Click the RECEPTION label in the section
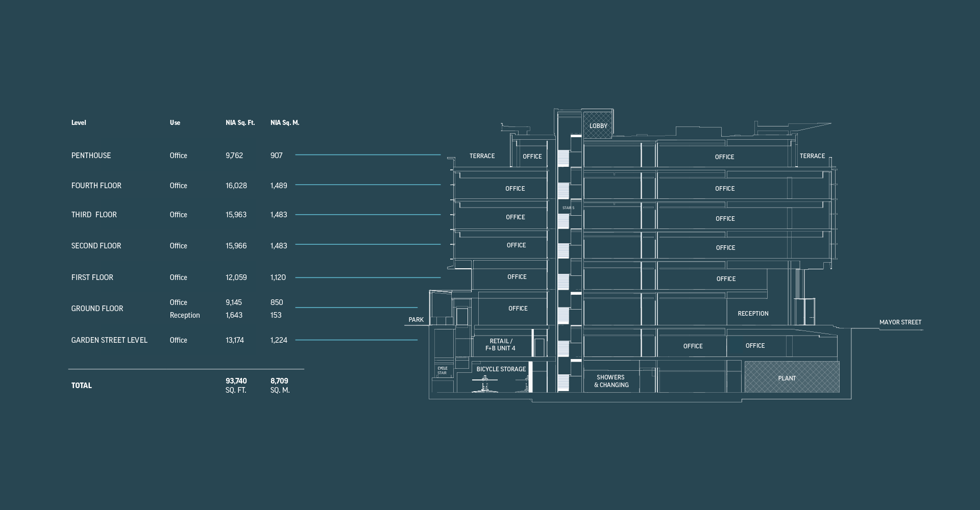The width and height of the screenshot is (980, 510). [x=753, y=314]
